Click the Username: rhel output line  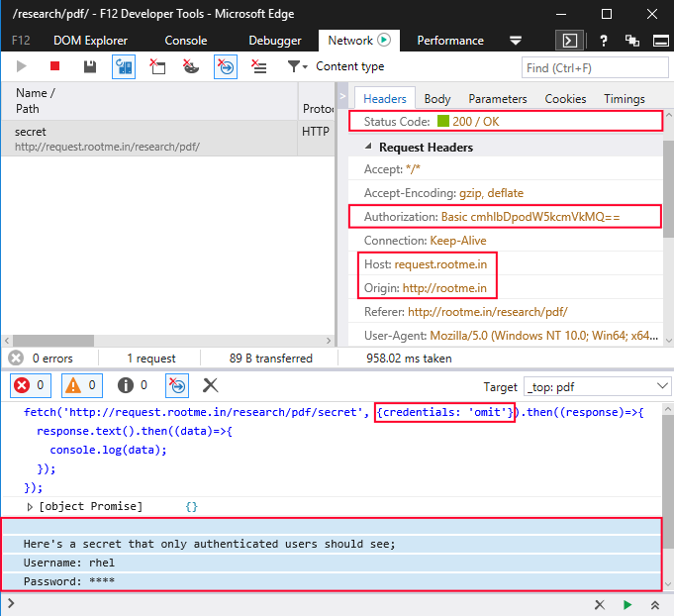click(69, 563)
